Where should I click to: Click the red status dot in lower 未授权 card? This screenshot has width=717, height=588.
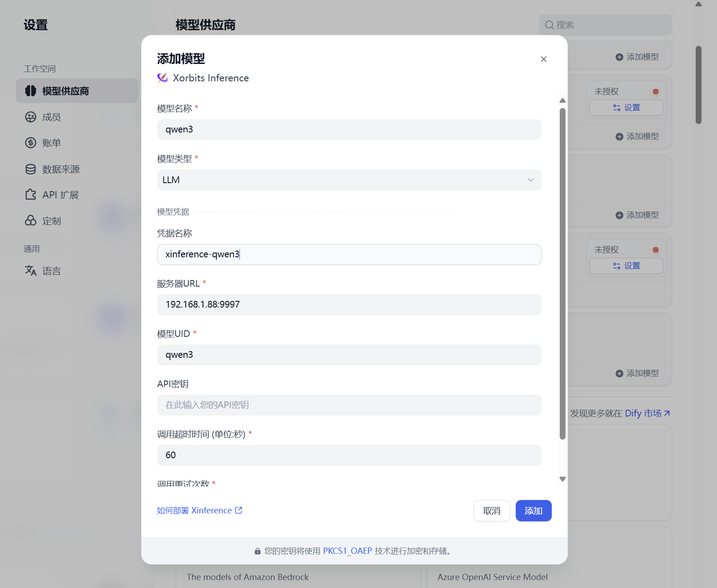pyautogui.click(x=656, y=250)
